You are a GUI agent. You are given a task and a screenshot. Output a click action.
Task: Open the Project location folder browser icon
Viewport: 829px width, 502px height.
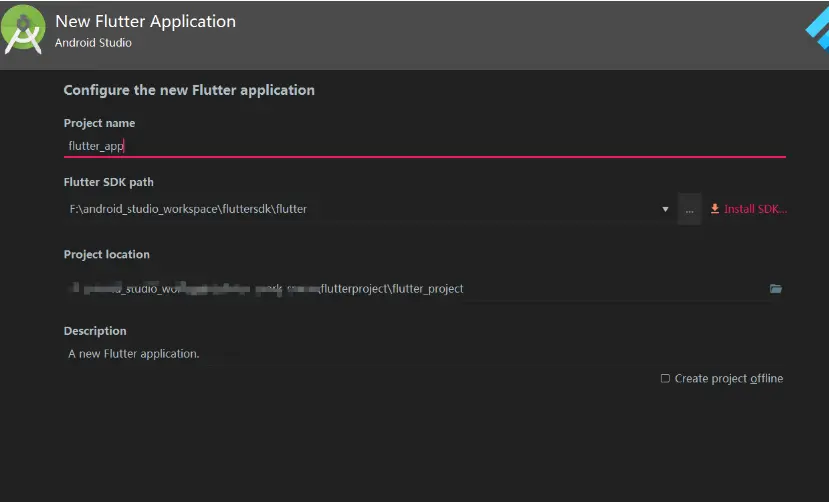[775, 289]
